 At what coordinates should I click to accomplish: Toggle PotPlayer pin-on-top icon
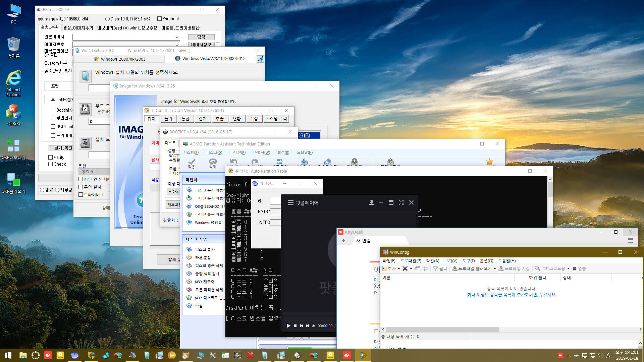[x=371, y=202]
